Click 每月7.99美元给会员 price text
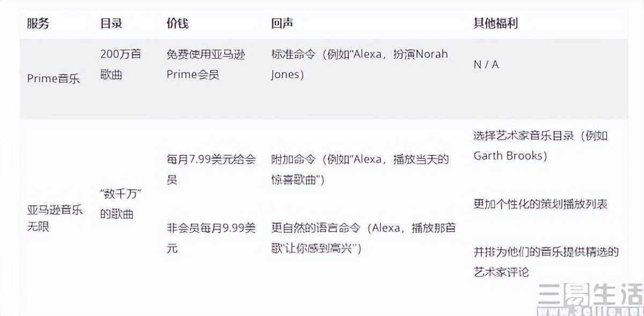Viewport: 644px width, 316px height. tap(211, 169)
